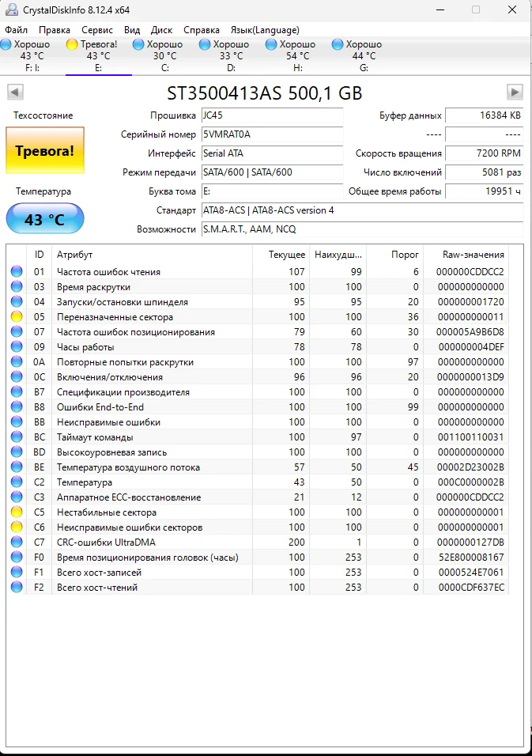Click status icon for BC Таймаут команды
Image resolution: width=532 pixels, height=756 pixels.
point(17,437)
